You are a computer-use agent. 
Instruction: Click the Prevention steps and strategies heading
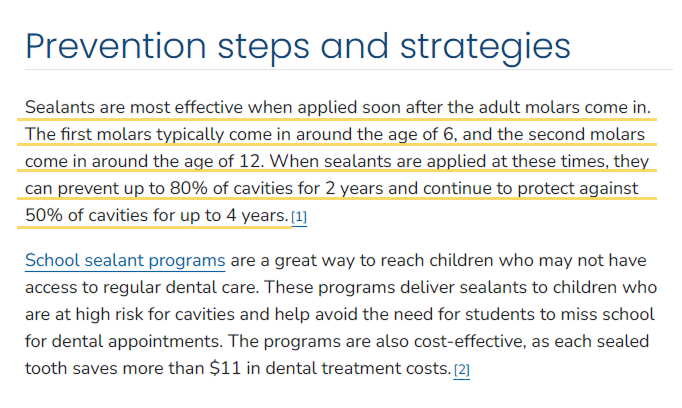coord(298,47)
